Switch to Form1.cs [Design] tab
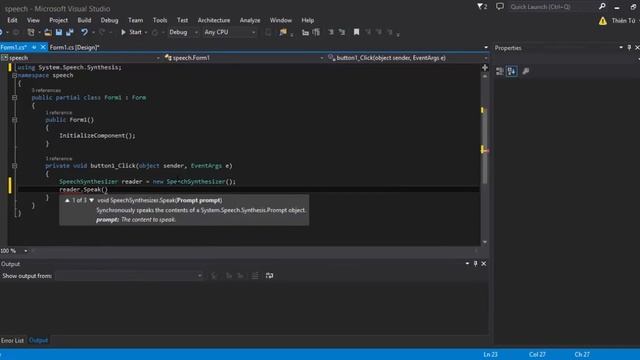The image size is (640, 360). [74, 47]
